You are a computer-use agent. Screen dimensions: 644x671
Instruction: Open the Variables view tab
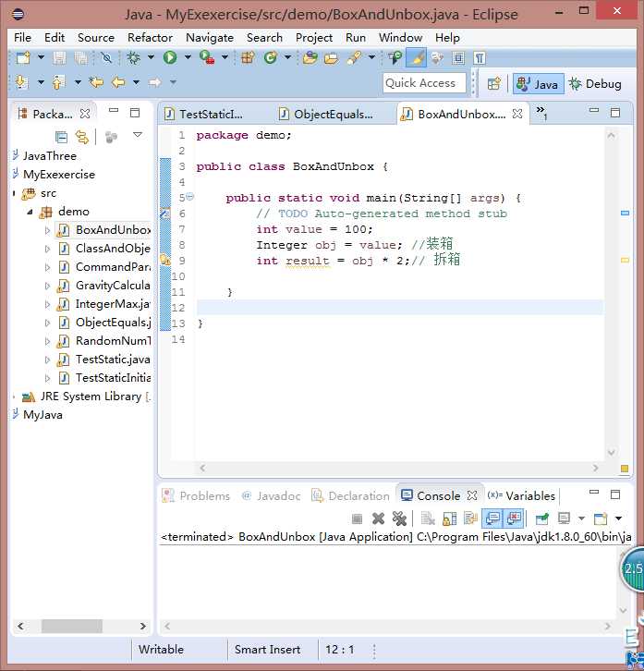[521, 495]
